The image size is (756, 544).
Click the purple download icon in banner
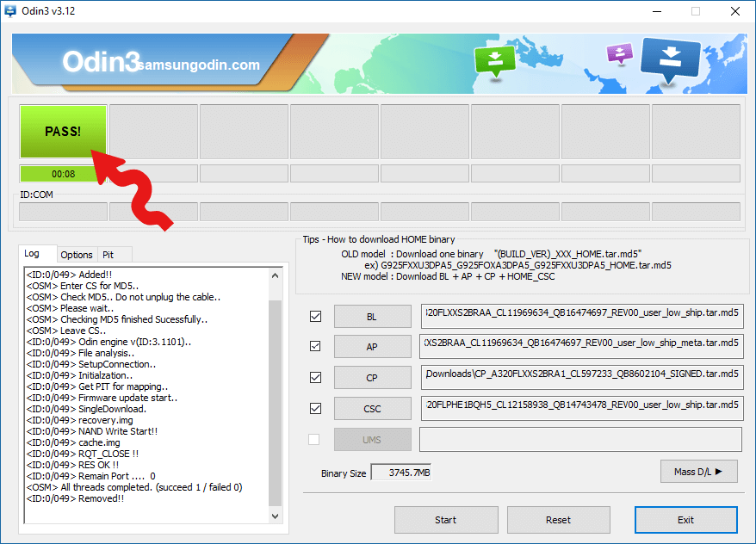(620, 54)
